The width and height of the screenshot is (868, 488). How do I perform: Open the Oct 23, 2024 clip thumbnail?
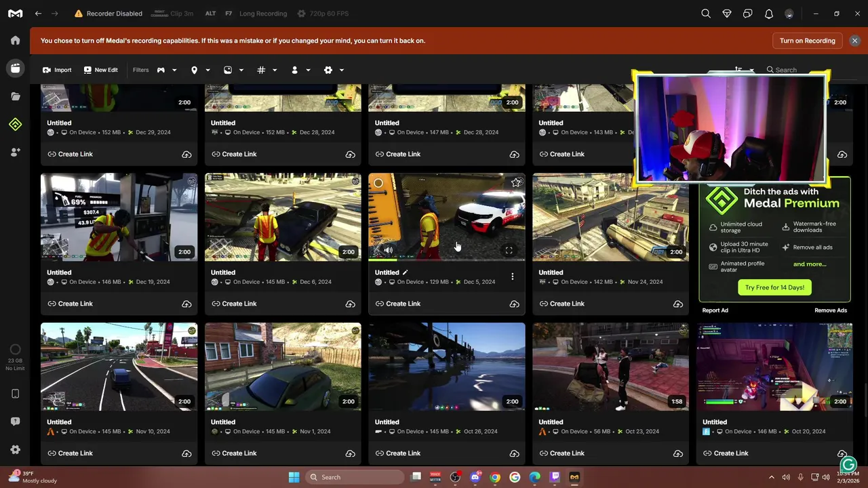coord(610,367)
